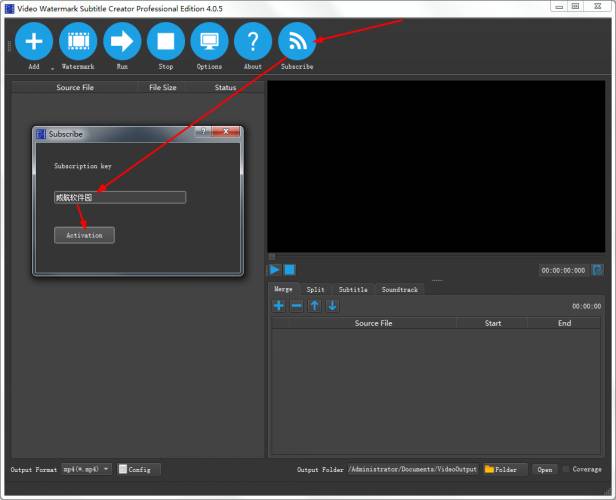Click the File Size column header

[x=163, y=88]
